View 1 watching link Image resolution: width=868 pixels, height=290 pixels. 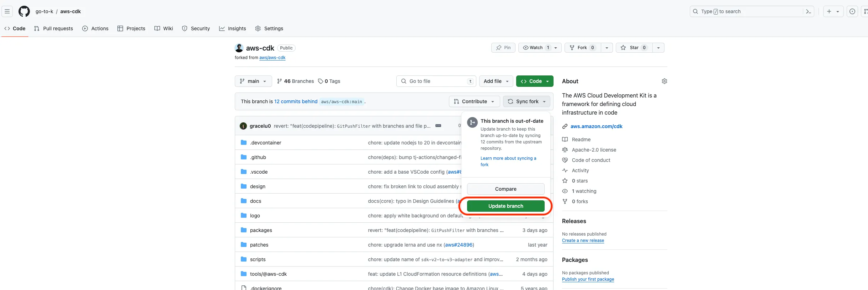click(x=579, y=191)
